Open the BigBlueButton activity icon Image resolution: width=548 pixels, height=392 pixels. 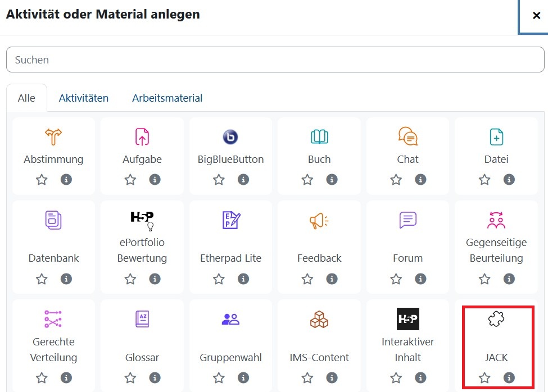(230, 136)
